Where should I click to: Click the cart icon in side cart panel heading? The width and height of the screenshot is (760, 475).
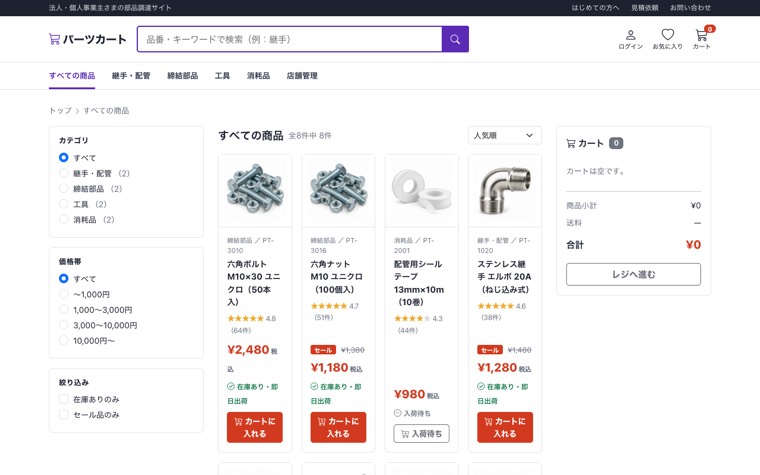click(571, 143)
